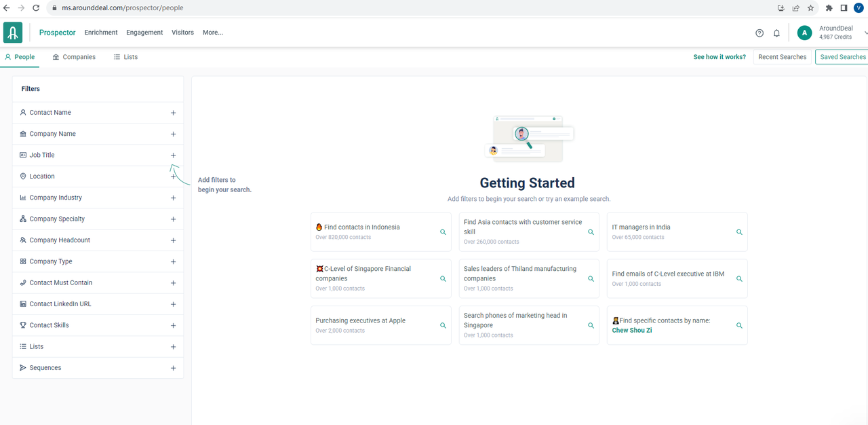
Task: Open the Enrichment menu item
Action: click(x=101, y=33)
